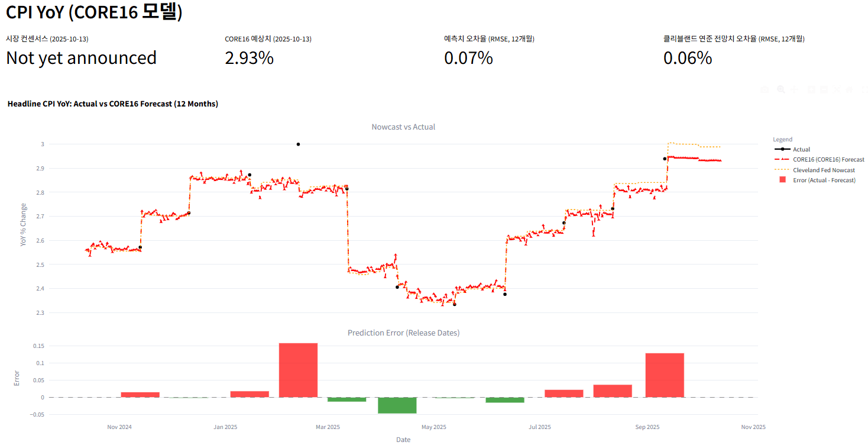Click the red Error (Actual - Forecast) legend swatch
The height and width of the screenshot is (445, 868).
(x=782, y=180)
